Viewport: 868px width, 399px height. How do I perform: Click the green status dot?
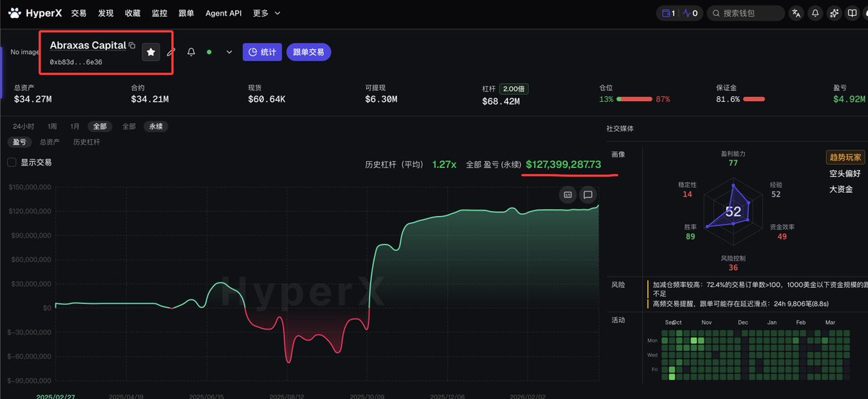(x=209, y=52)
